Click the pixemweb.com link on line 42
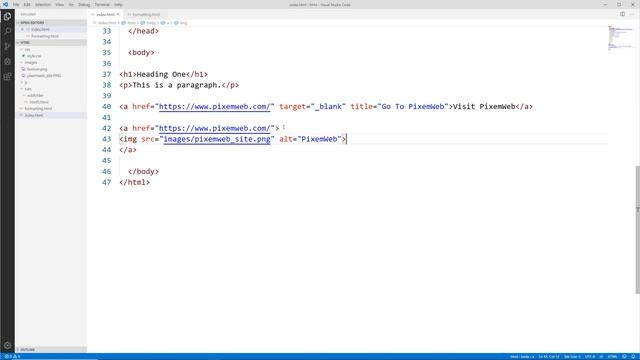The width and height of the screenshot is (640, 360). [x=214, y=128]
